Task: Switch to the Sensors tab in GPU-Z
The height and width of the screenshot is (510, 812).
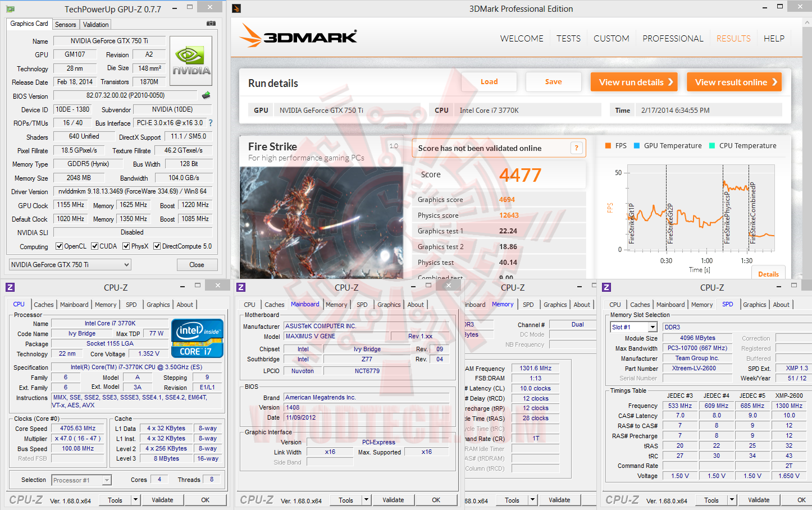Action: [66, 25]
